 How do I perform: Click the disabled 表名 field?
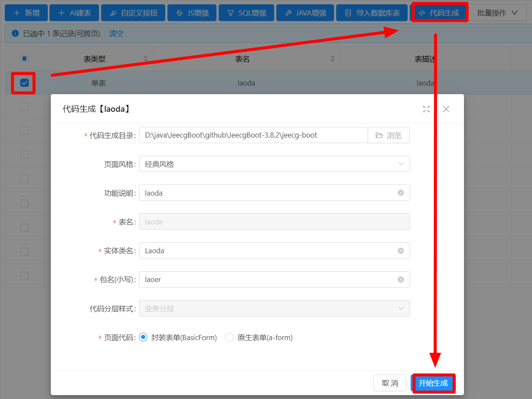pos(274,221)
